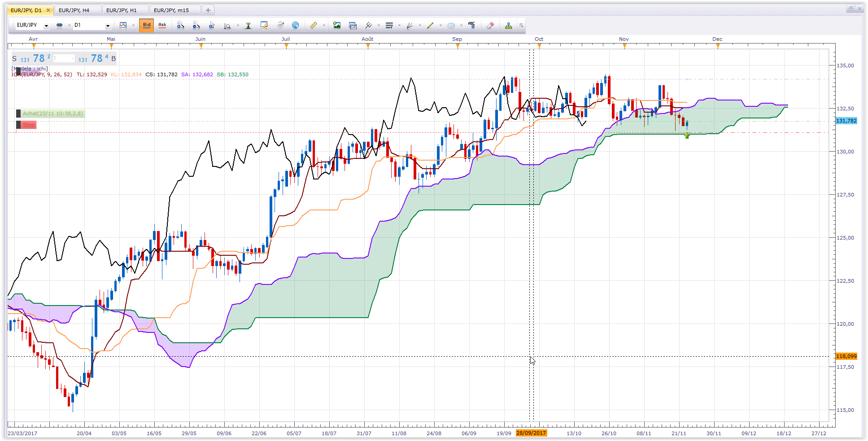The width and height of the screenshot is (868, 441).
Task: Select the ruler measurement tool
Action: [x=314, y=26]
